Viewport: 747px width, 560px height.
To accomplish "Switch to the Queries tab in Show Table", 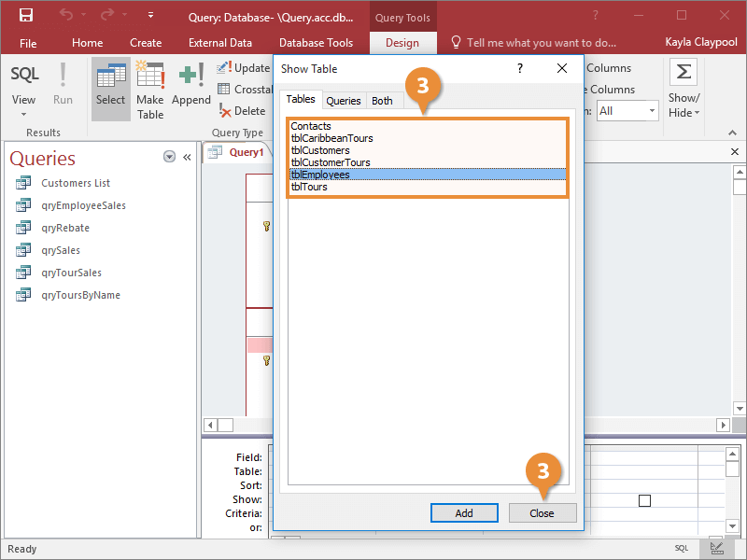I will (x=344, y=101).
